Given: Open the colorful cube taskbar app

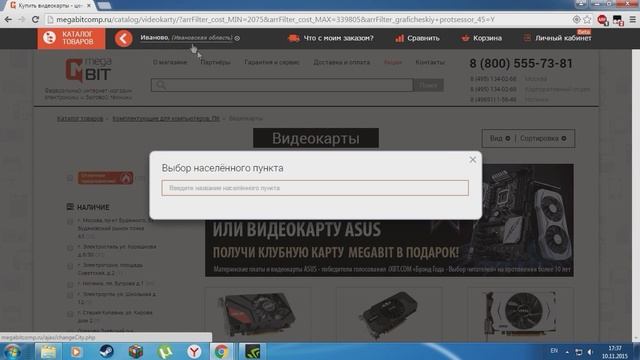Looking at the screenshot, I should (x=136, y=351).
